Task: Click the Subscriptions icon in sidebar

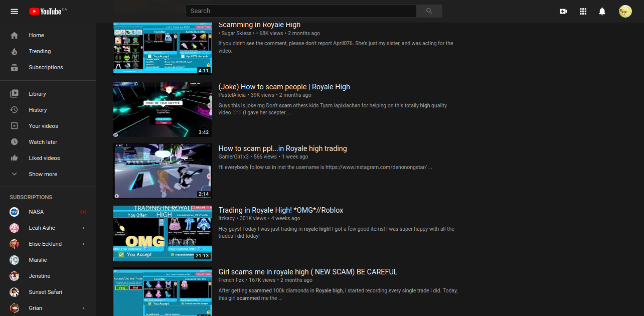Action: pos(15,67)
